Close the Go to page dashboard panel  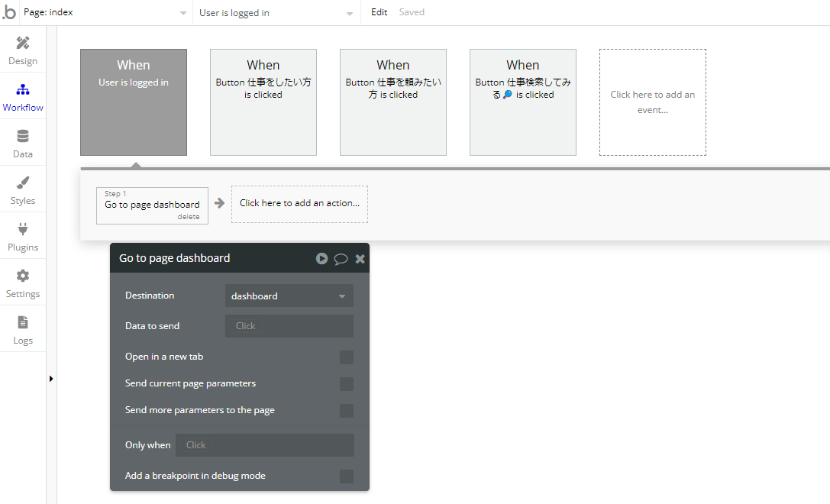coord(360,259)
